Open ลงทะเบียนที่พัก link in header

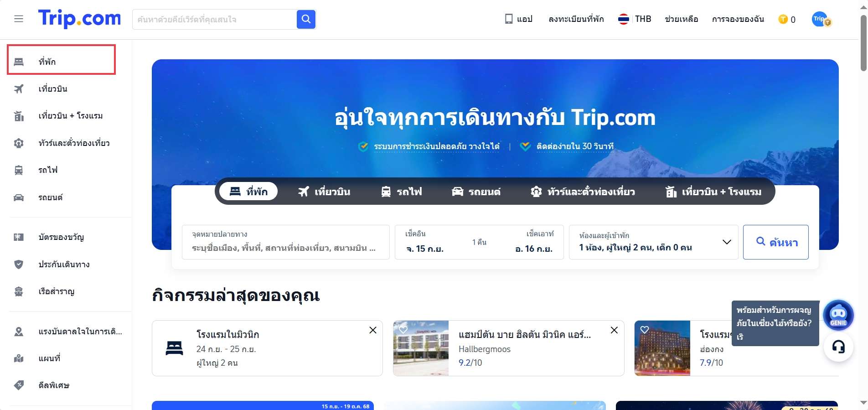click(576, 19)
